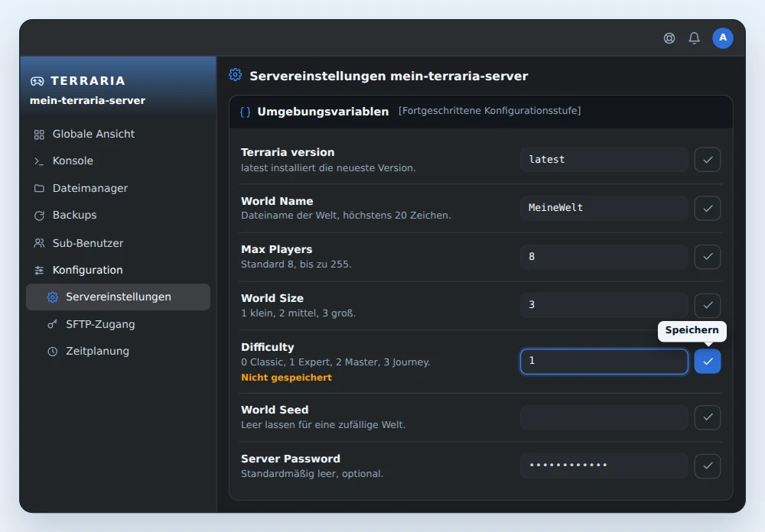
Task: Collapse the Konfiguration section
Action: (118, 270)
